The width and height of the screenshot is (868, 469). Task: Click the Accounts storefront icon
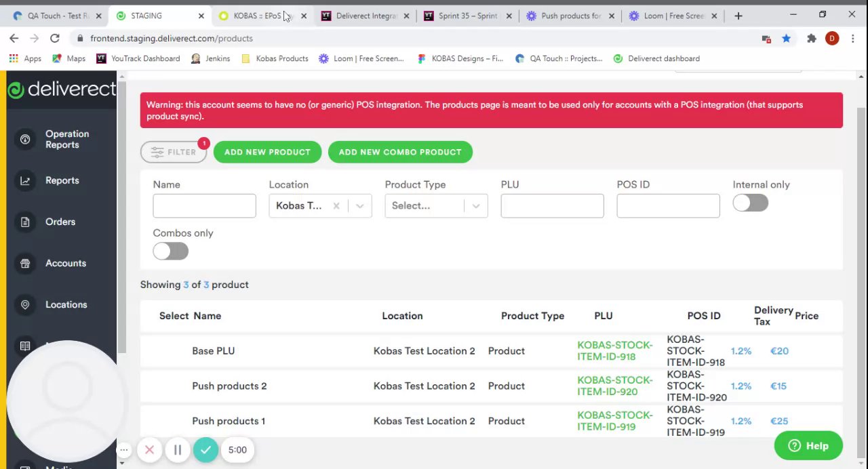point(25,264)
